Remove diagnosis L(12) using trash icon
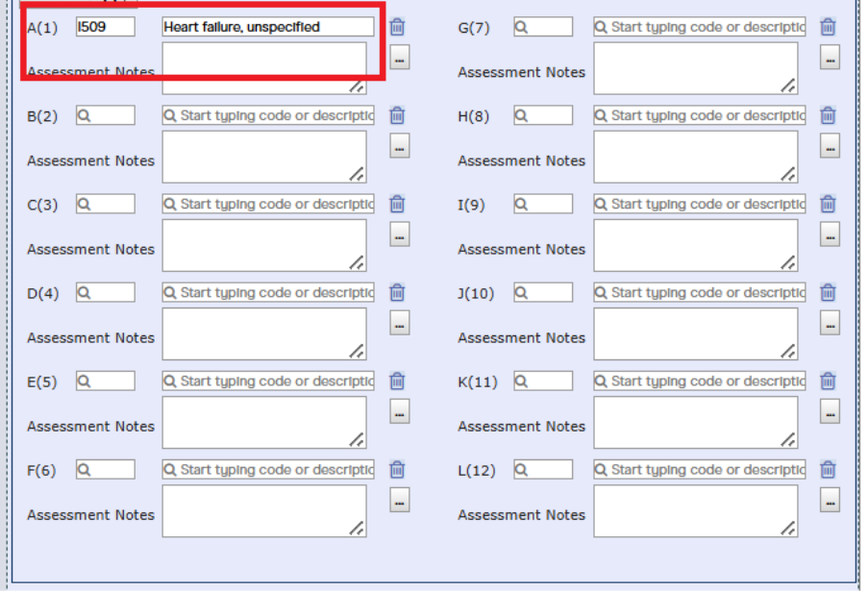868x591 pixels. 829,469
